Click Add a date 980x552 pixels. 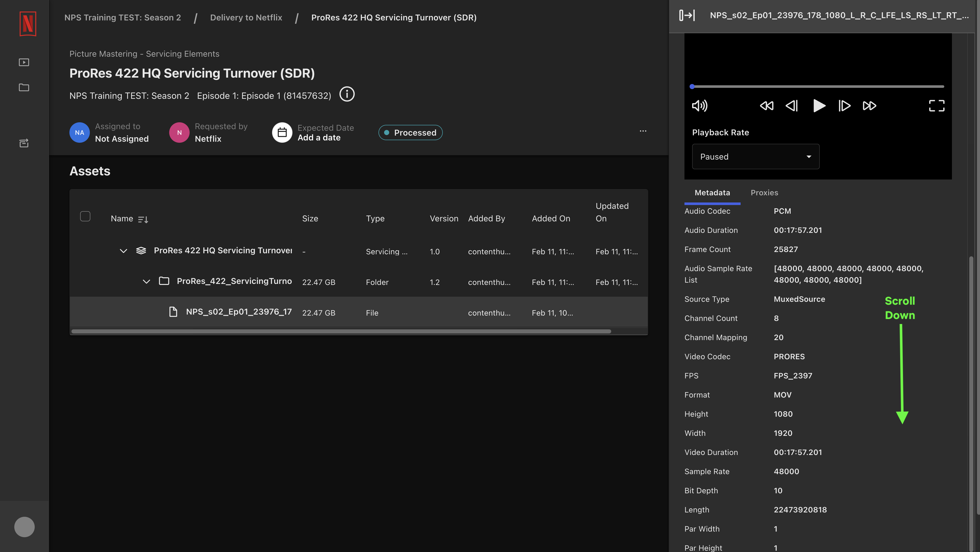pyautogui.click(x=319, y=138)
